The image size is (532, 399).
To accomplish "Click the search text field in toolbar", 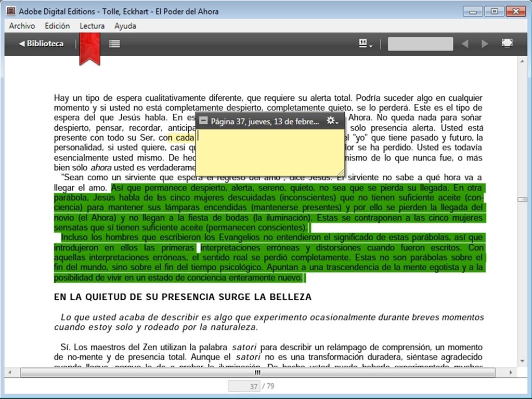I will 420,44.
